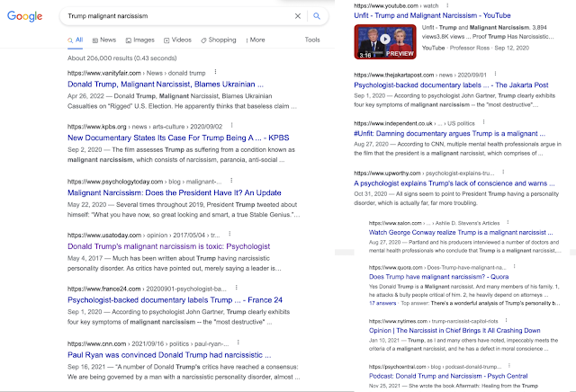Screen dimensions: 576x392
Task: Open three-dot menu beside upworthy.com result
Action: (x=503, y=172)
